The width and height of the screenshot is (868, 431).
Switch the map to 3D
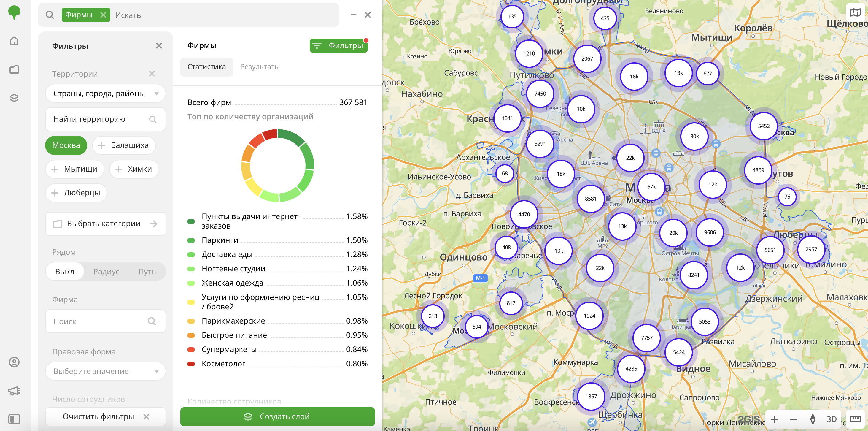click(832, 419)
